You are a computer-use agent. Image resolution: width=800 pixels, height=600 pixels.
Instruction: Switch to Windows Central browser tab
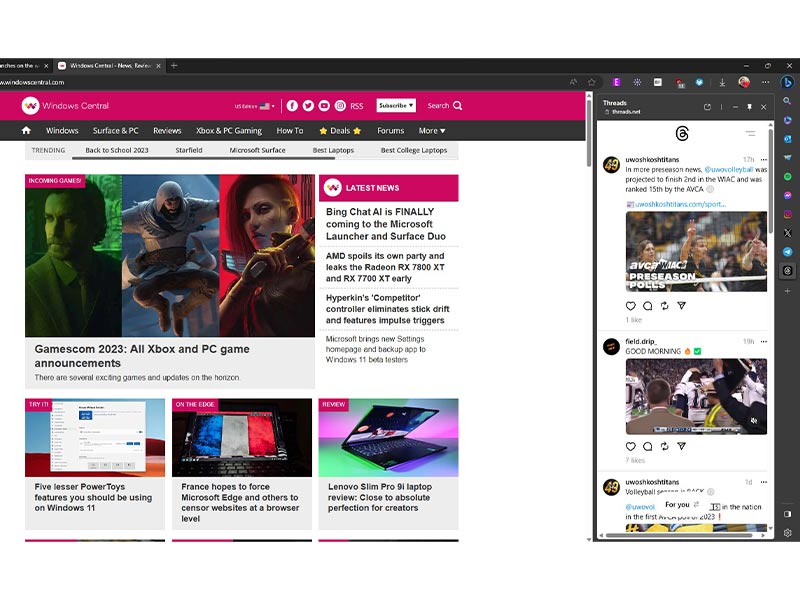coord(109,66)
